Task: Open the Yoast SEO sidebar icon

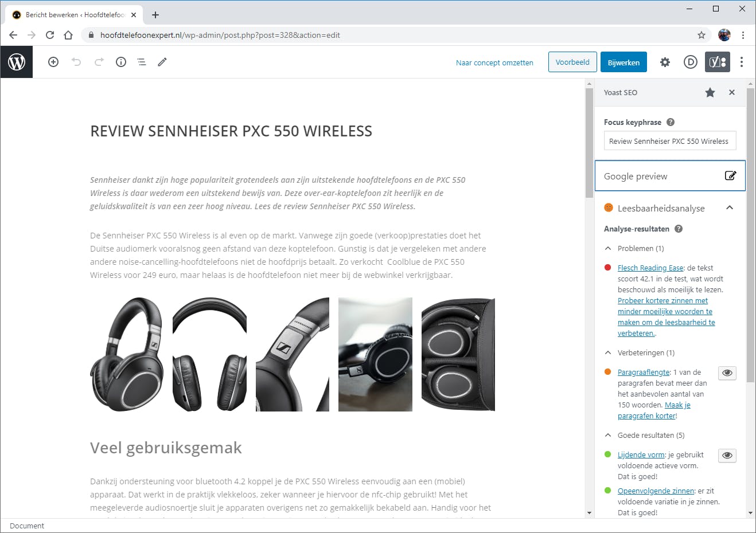Action: click(717, 62)
